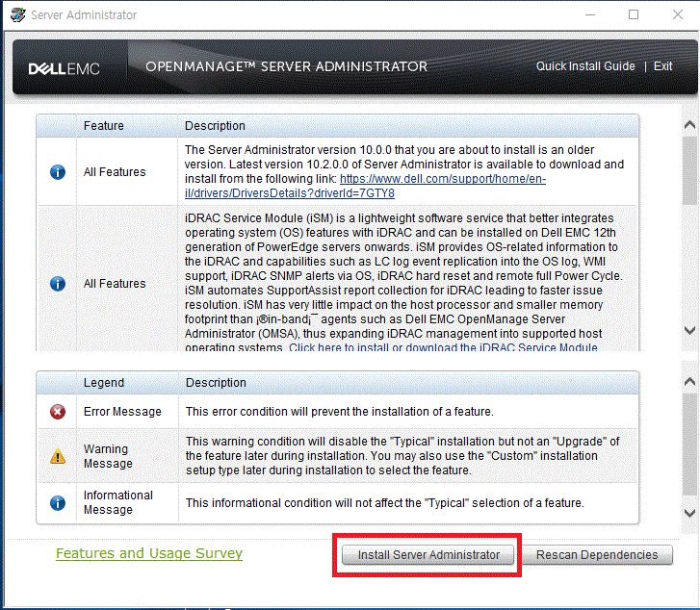
Task: Select the Error Message legend label
Action: 122,412
